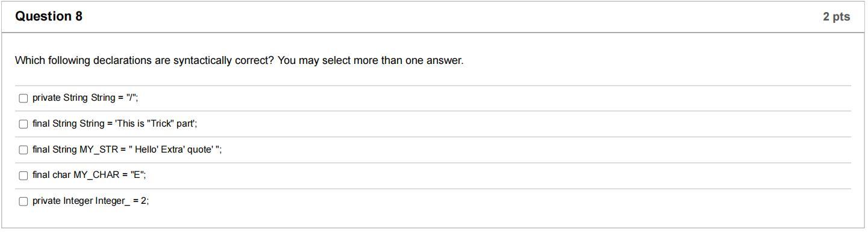Screen dimensions: 868x234
Task: Click the answer text private String String = "/";
Action: [85, 98]
